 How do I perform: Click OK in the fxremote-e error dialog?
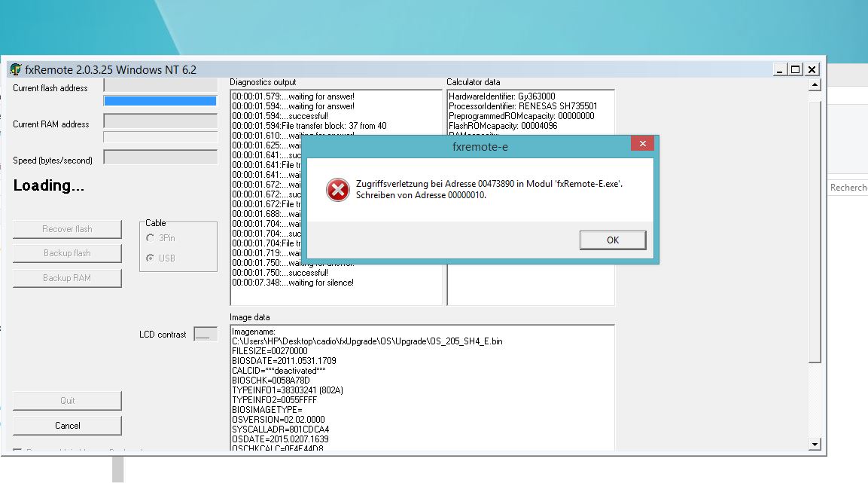tap(612, 240)
